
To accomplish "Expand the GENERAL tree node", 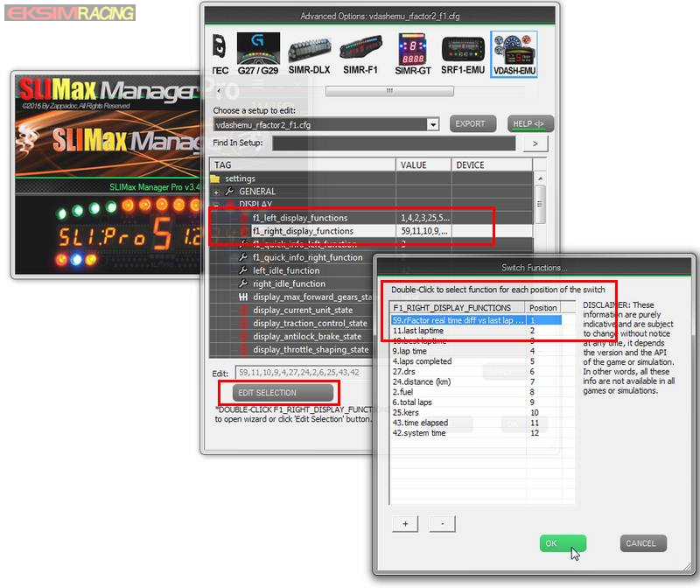I will coord(216,192).
